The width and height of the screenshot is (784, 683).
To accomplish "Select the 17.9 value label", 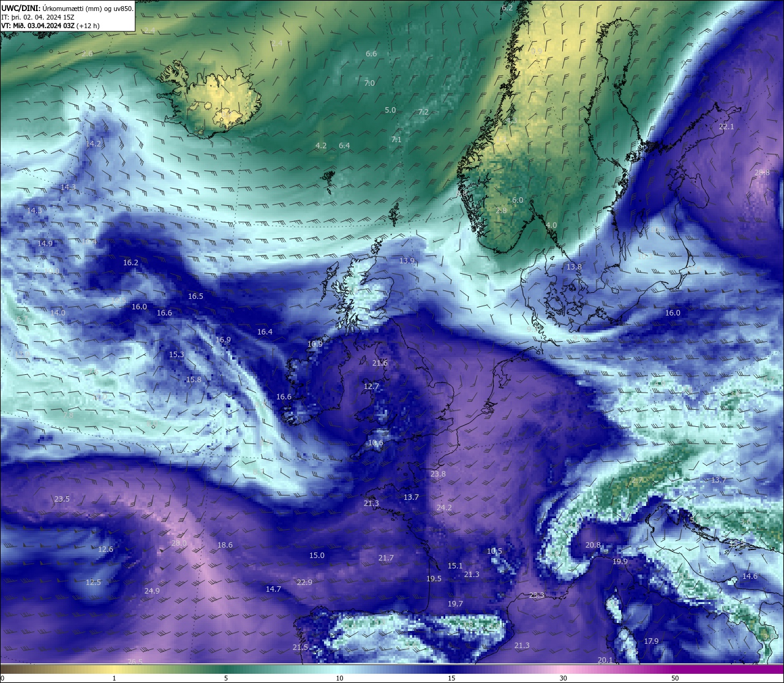I will point(651,641).
